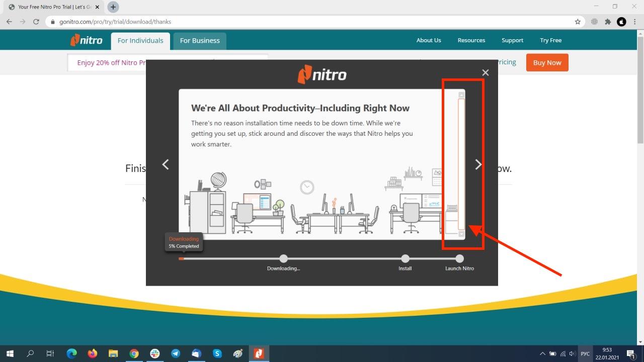This screenshot has width=644, height=362.
Task: Open the Resources menu
Action: coord(471,40)
